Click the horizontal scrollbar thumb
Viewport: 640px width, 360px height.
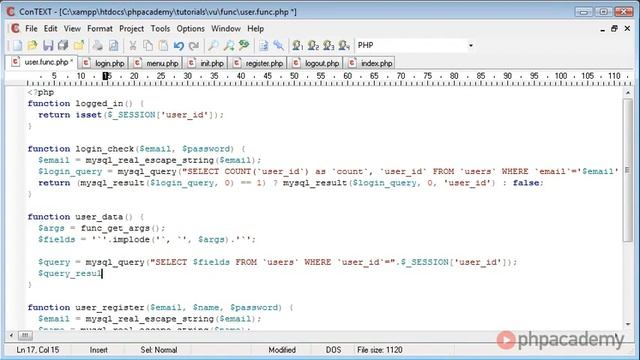pyautogui.click(x=25, y=336)
